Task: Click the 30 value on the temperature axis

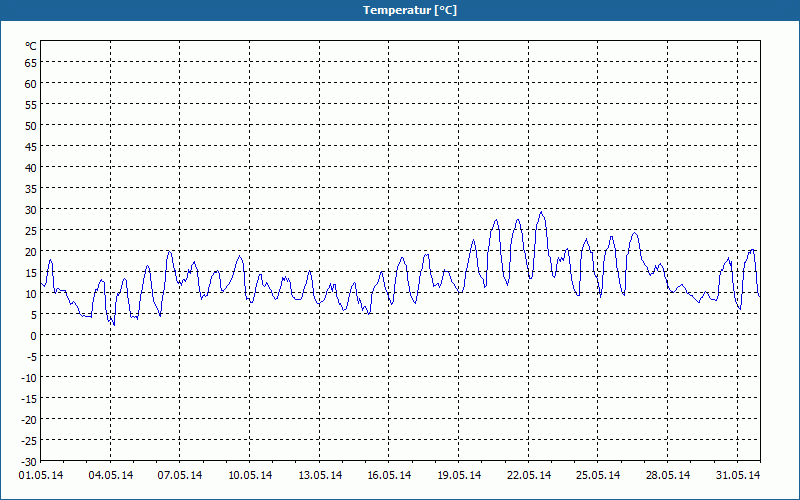Action: pyautogui.click(x=31, y=210)
